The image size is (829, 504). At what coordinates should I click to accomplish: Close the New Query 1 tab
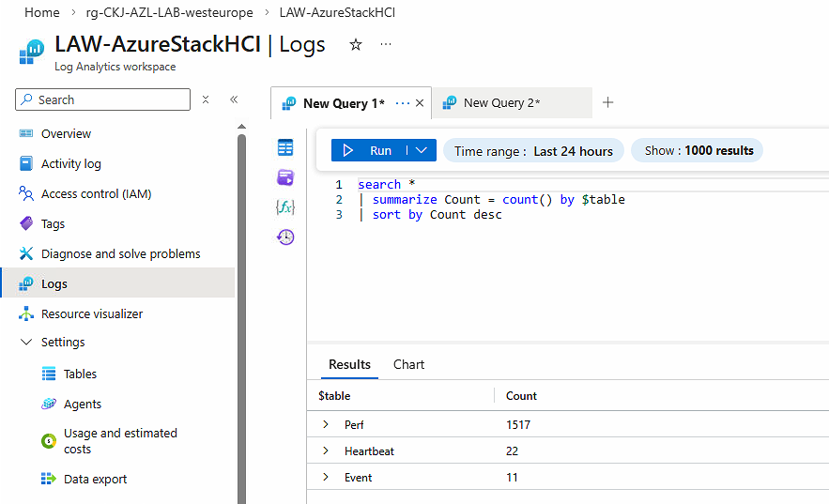(x=420, y=103)
